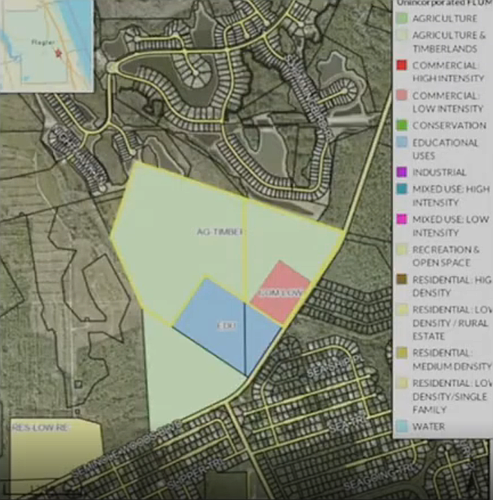This screenshot has width=493, height=500.
Task: Click the SEMINOLE WOODS BLVD street label
Action: click(x=128, y=448)
